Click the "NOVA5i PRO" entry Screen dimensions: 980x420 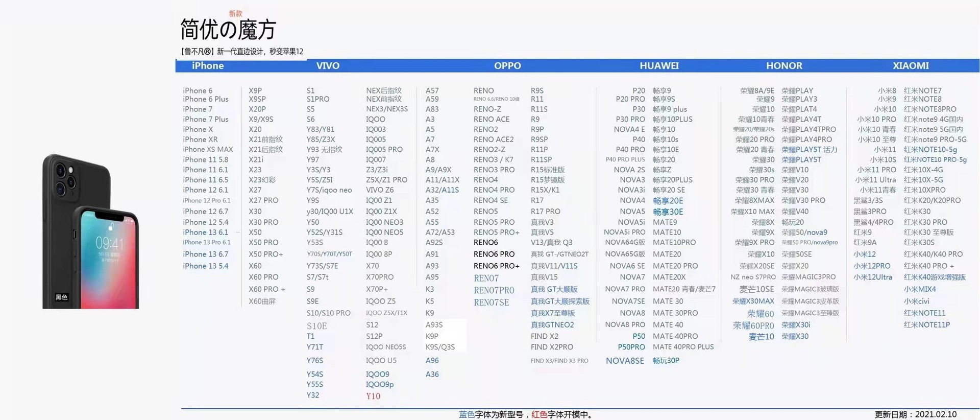pyautogui.click(x=625, y=232)
